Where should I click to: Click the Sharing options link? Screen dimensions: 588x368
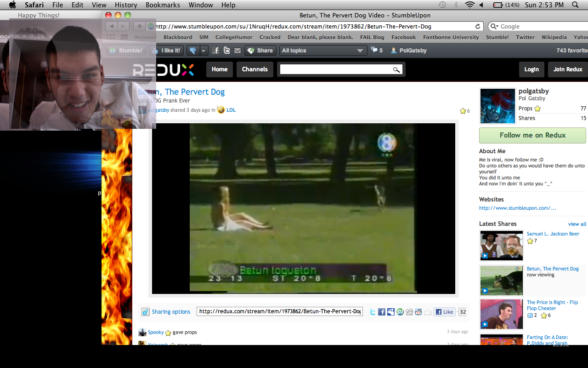pyautogui.click(x=171, y=312)
